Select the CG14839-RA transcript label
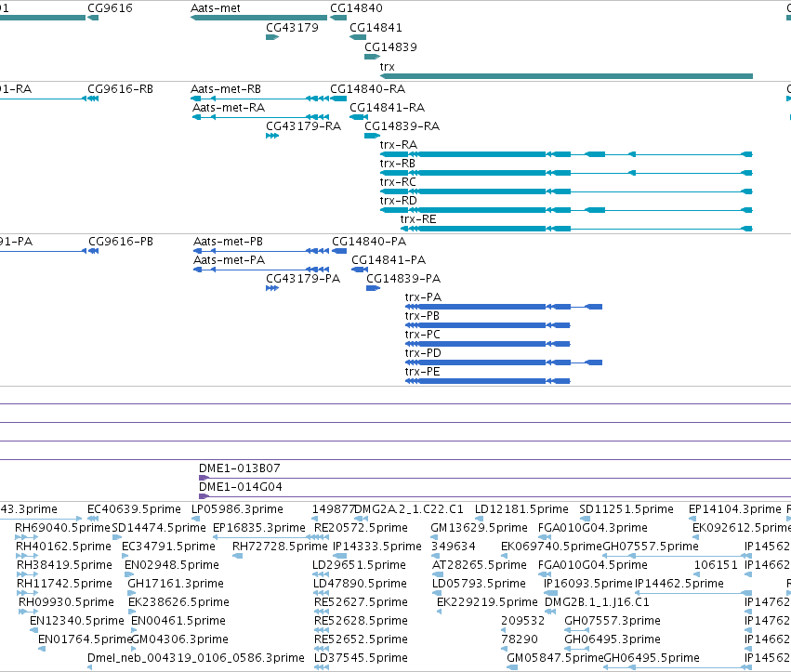The height and width of the screenshot is (672, 791). (x=402, y=126)
